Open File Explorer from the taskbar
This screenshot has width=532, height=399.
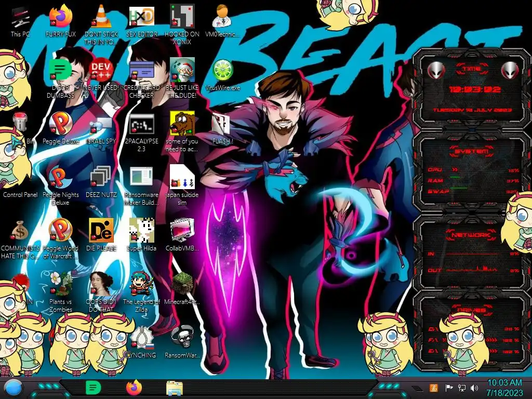coord(175,388)
